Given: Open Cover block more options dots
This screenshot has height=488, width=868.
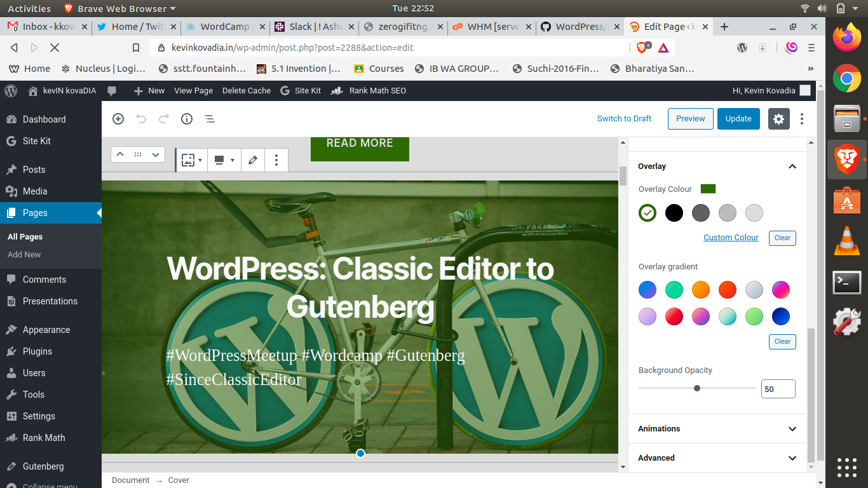Looking at the screenshot, I should (276, 160).
